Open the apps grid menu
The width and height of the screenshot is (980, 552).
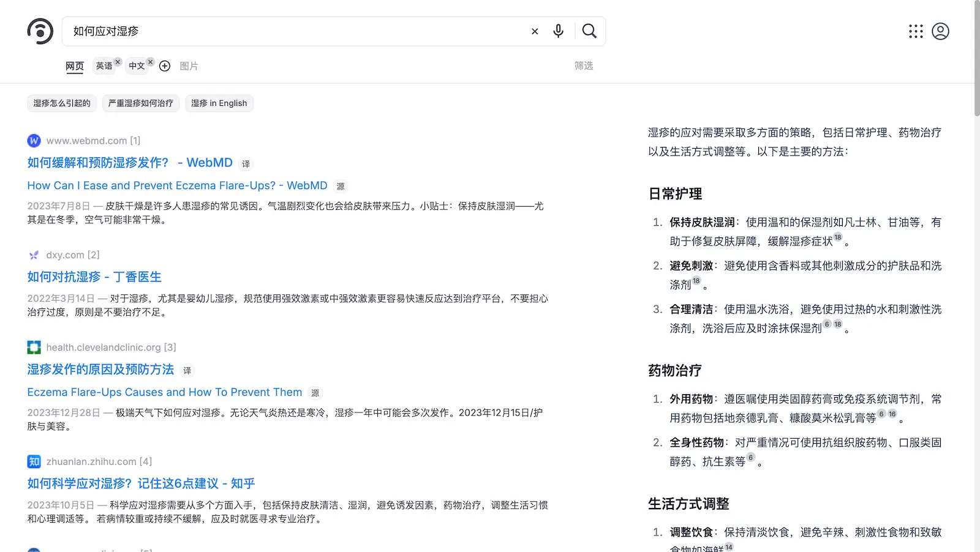click(916, 31)
